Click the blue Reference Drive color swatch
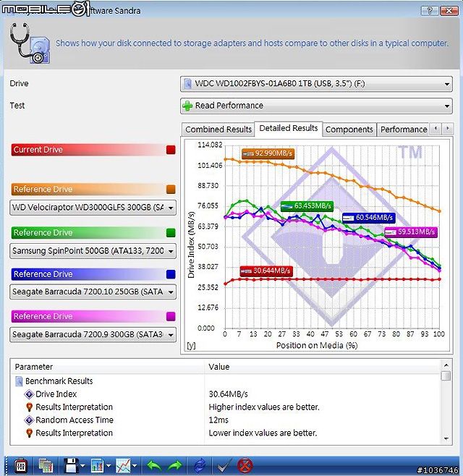Viewport: 463px width, 476px height. click(171, 274)
